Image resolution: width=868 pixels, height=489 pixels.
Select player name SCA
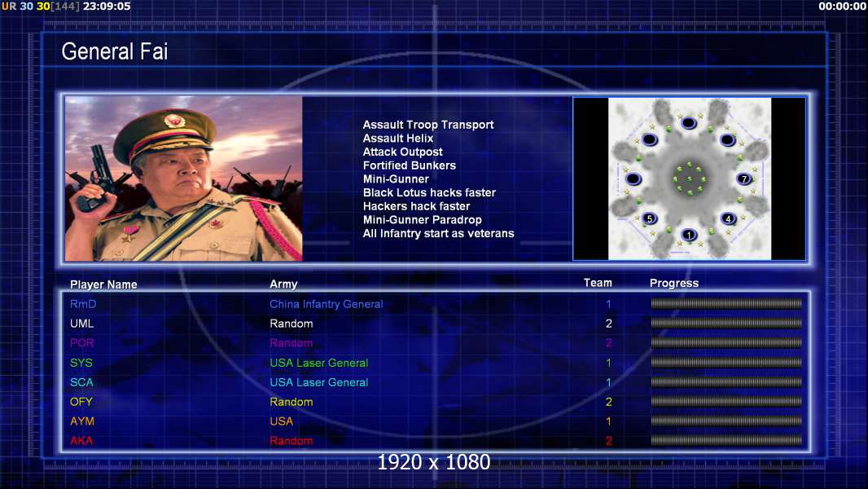81,382
